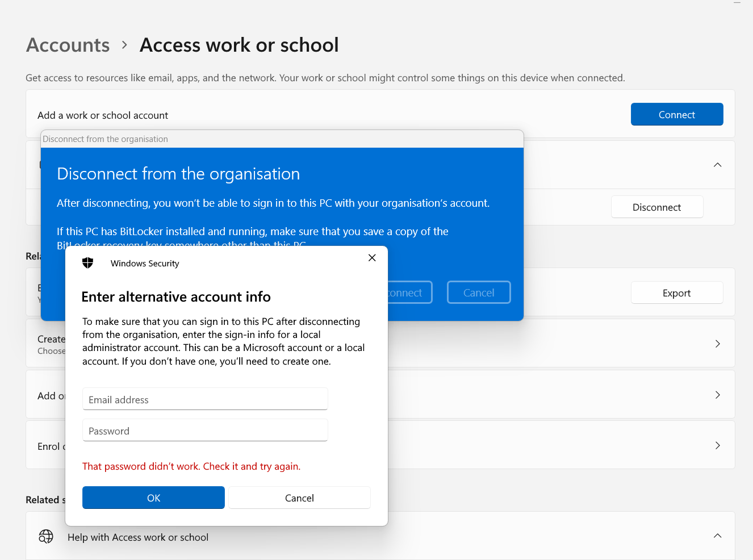Open the Create row chevron arrow
Screen dimensions: 753x560
point(718,344)
